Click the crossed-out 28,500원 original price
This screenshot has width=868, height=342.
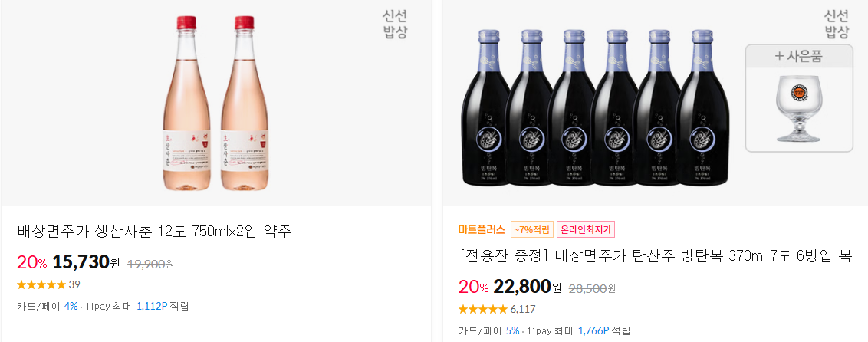(592, 289)
